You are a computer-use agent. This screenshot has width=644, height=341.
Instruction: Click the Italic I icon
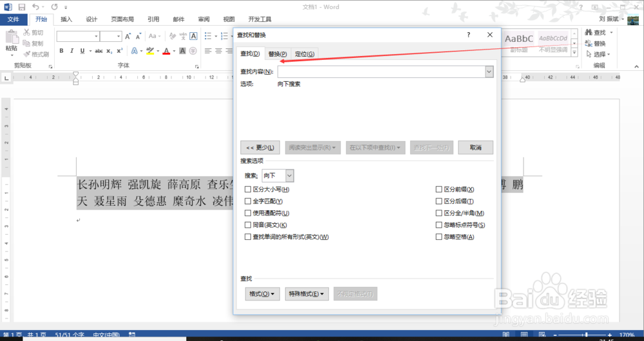(72, 51)
